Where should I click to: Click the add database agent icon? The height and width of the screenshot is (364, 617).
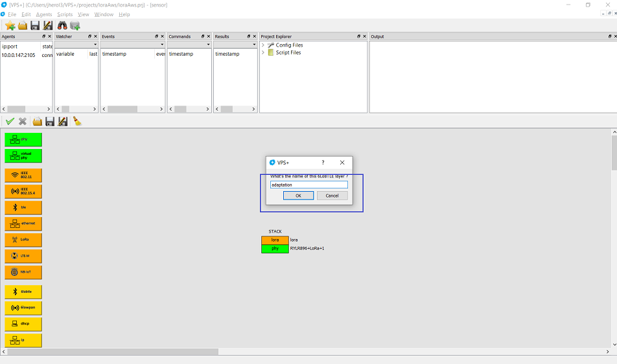click(x=75, y=25)
